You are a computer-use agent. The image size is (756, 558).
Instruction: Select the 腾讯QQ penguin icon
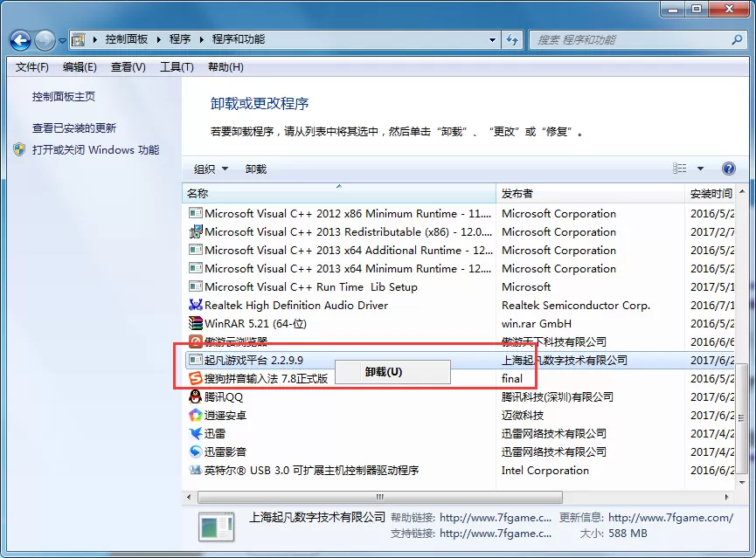click(195, 396)
